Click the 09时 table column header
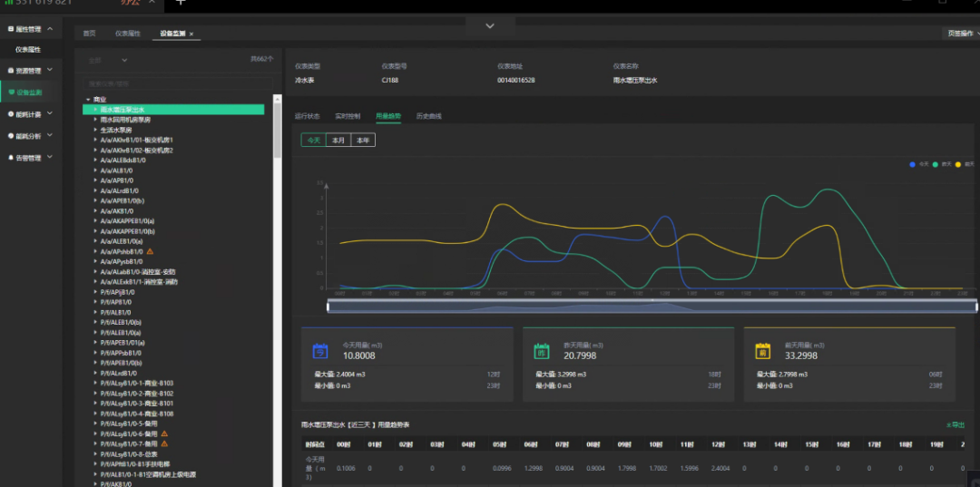This screenshot has height=487, width=980. [x=624, y=443]
